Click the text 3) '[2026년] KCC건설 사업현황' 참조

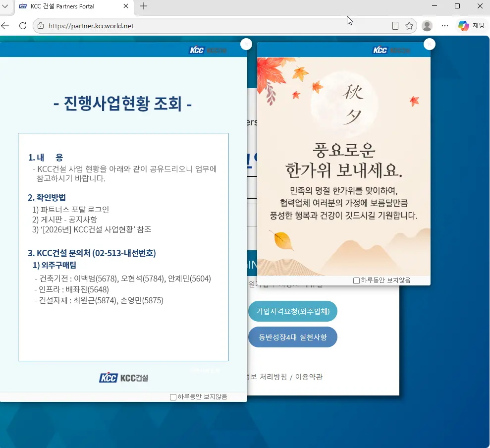92,229
